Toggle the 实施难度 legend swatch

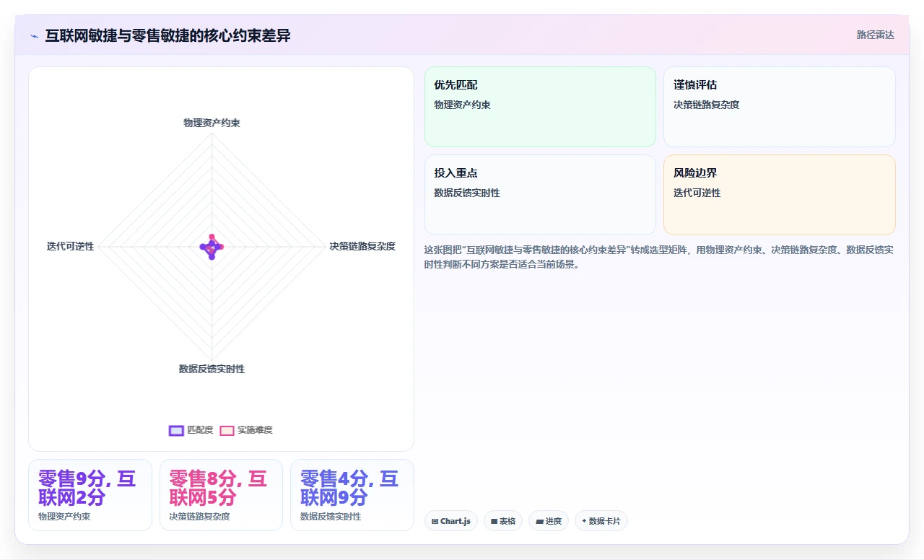pos(227,430)
